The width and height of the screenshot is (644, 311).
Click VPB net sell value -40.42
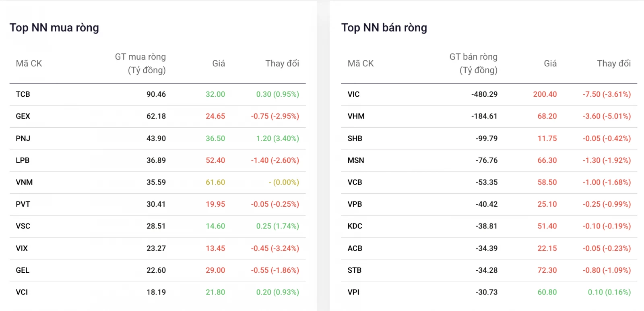(x=486, y=204)
